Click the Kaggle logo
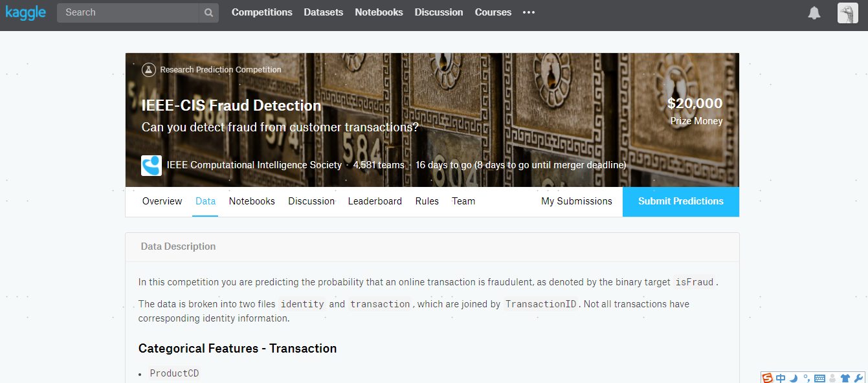 click(x=26, y=12)
